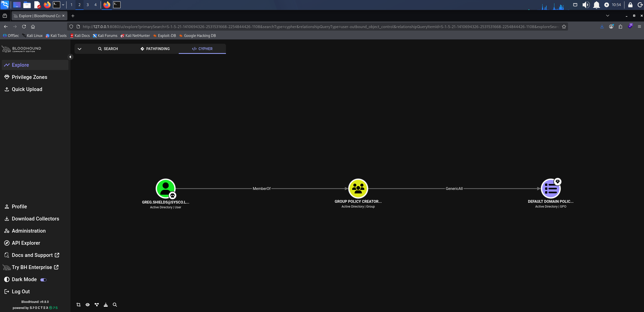Switch to the Pathfinding tab
Image resolution: width=644 pixels, height=312 pixels.
point(155,49)
